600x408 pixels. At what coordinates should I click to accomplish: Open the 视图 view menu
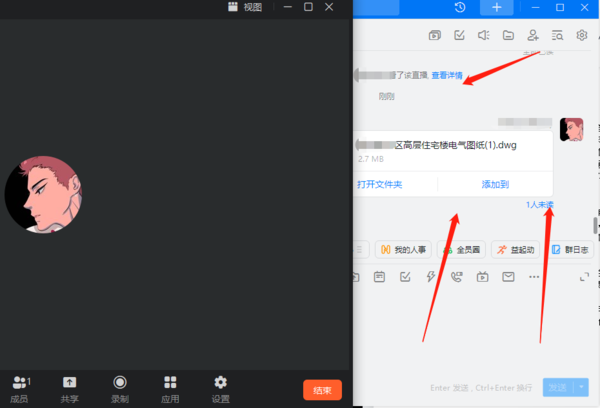[245, 7]
